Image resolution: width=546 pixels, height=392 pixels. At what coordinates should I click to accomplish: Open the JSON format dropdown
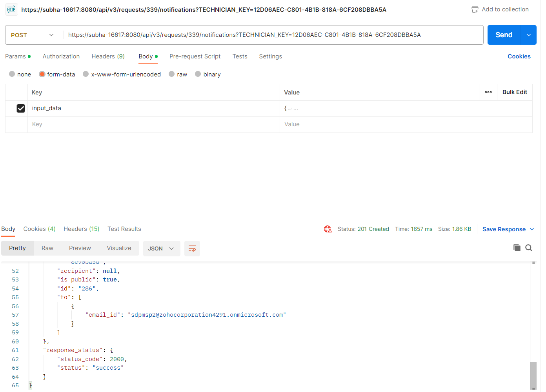(161, 249)
